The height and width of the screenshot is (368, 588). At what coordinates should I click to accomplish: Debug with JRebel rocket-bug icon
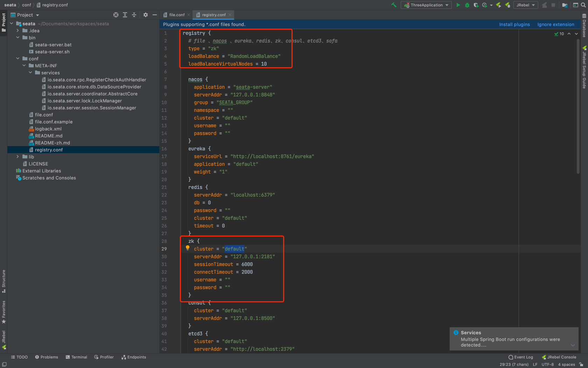pos(507,5)
